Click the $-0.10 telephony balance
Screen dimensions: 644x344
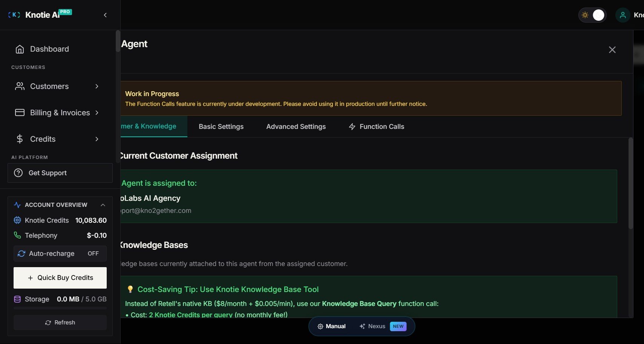pyautogui.click(x=97, y=235)
